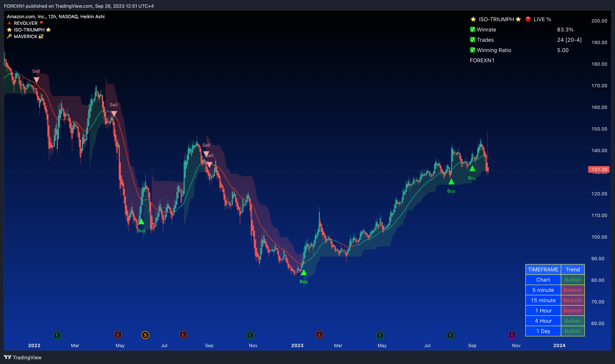Click the current price label 131.30
The image size is (615, 364).
point(599,169)
